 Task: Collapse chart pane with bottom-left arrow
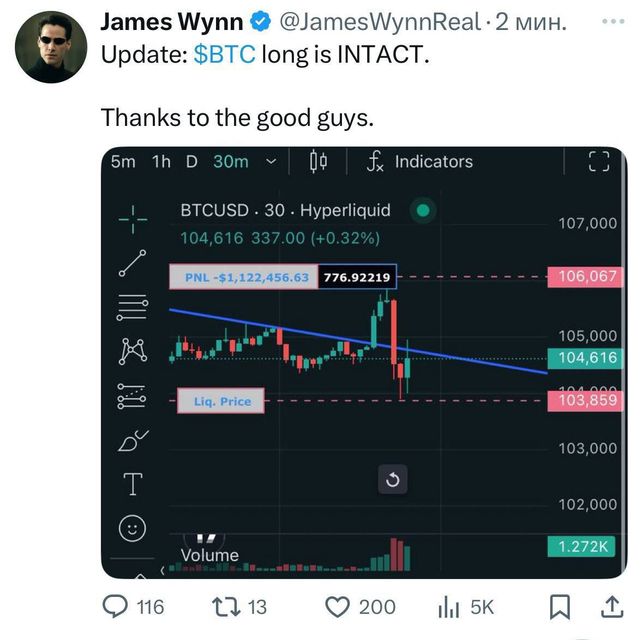[x=162, y=570]
